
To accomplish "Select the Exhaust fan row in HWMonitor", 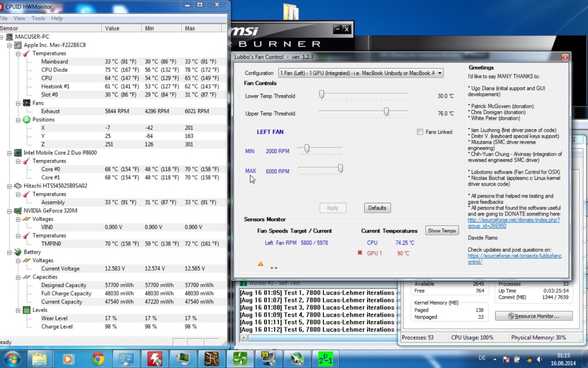I will [114, 111].
